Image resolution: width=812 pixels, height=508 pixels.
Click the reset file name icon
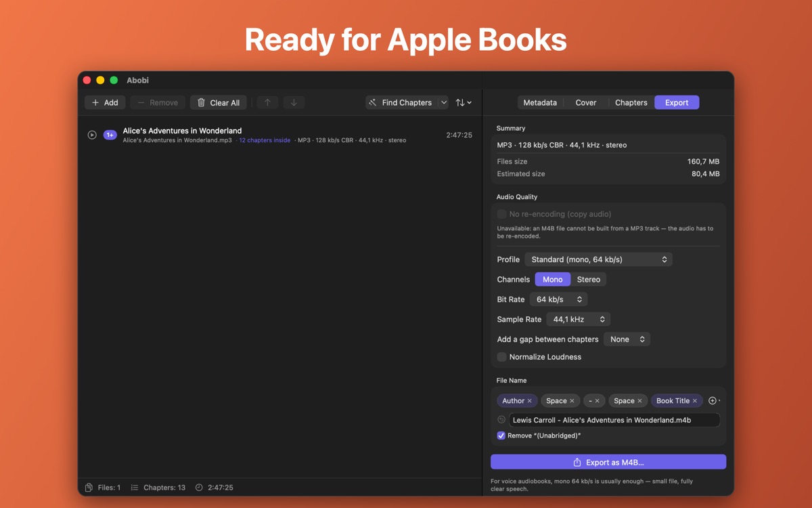pyautogui.click(x=501, y=420)
